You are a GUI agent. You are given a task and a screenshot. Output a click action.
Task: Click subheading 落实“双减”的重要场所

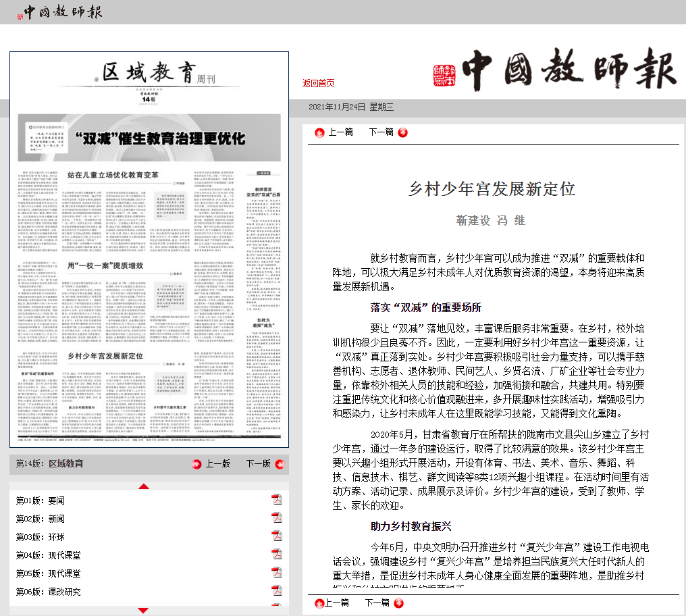point(425,308)
